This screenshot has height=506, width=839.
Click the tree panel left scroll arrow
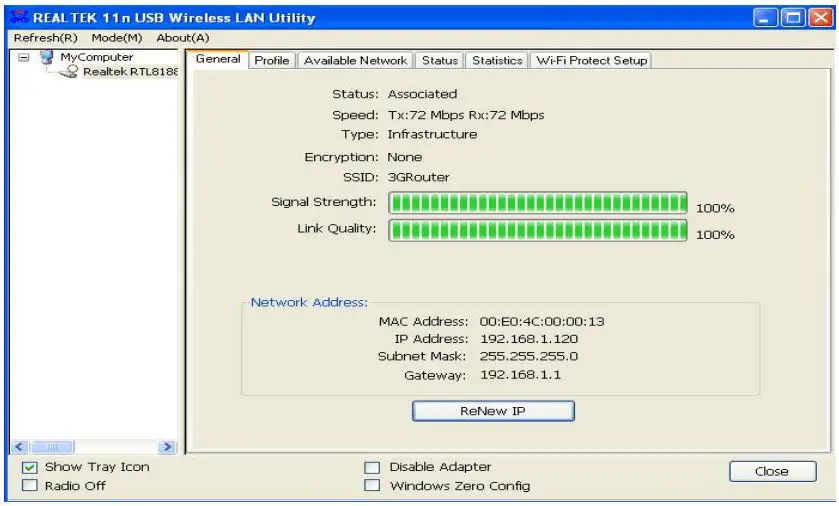pos(20,447)
